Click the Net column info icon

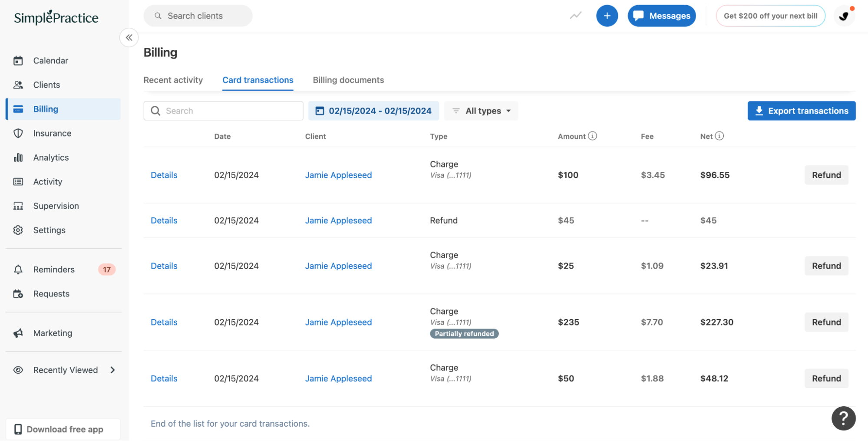[x=719, y=136]
